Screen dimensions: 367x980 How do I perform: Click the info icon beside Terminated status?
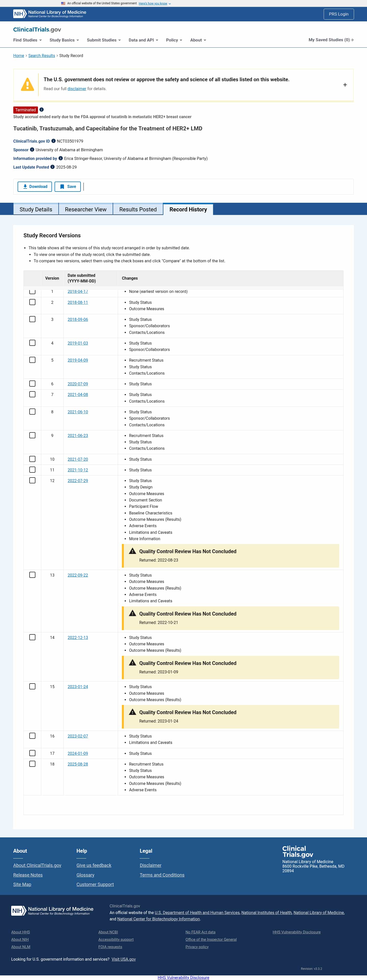(x=42, y=110)
